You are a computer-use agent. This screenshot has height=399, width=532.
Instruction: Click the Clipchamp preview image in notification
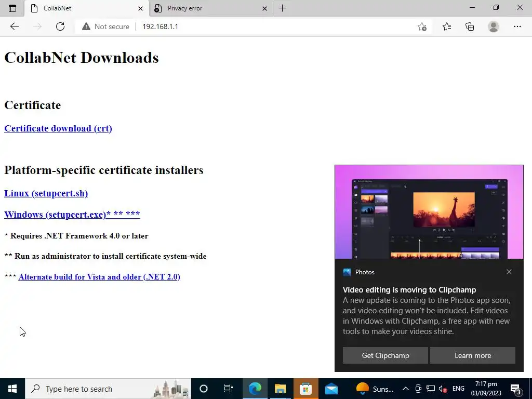tap(429, 212)
